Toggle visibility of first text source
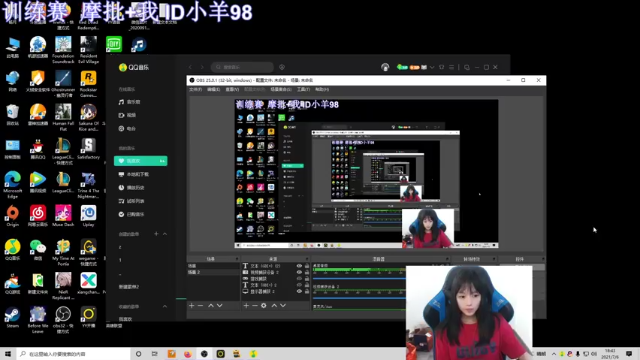 (x=299, y=266)
